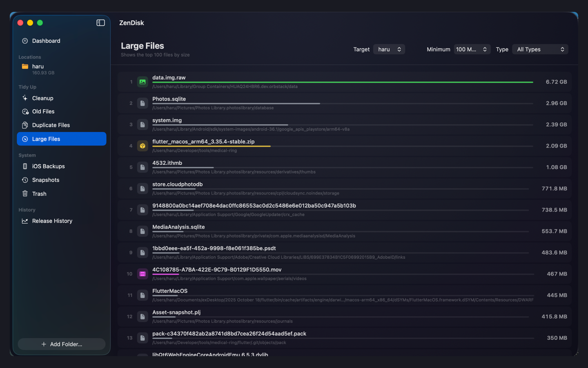Click the file icon beside the .psdt file

pos(143,253)
